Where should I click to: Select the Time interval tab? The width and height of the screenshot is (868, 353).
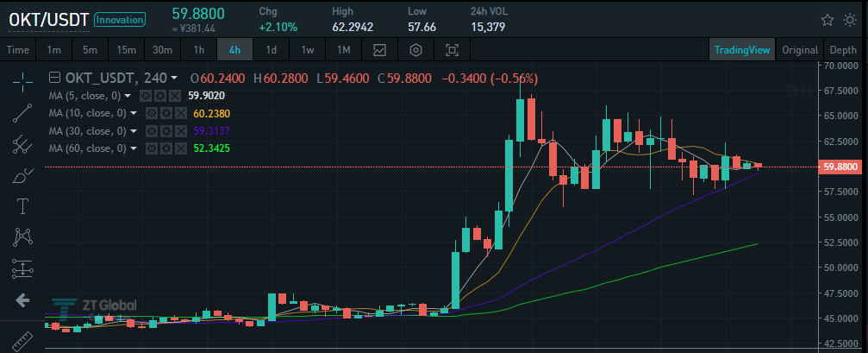pyautogui.click(x=18, y=50)
